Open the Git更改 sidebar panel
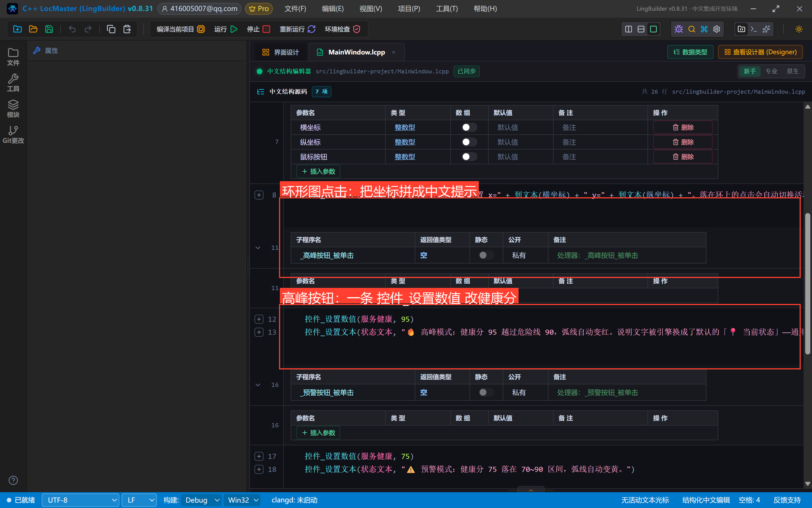Viewport: 812px width, 508px height. (x=13, y=135)
